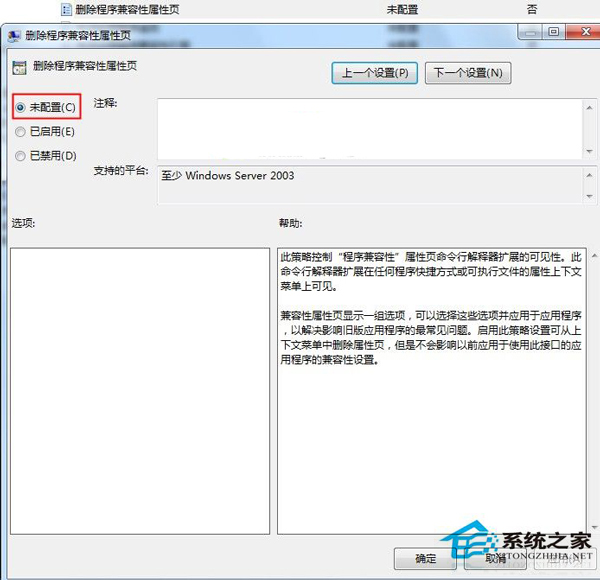600x580 pixels.
Task: Go to 上一个设置(P) previous setting
Action: pyautogui.click(x=375, y=73)
